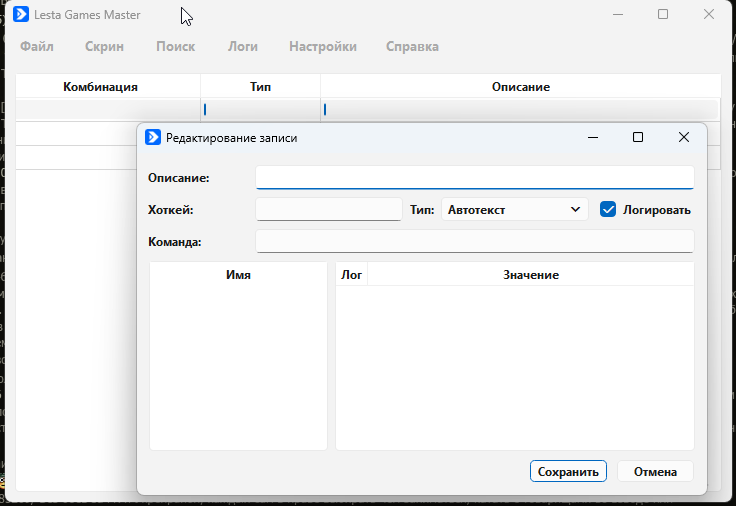Click the Лог column header
The width and height of the screenshot is (736, 506).
tap(352, 275)
